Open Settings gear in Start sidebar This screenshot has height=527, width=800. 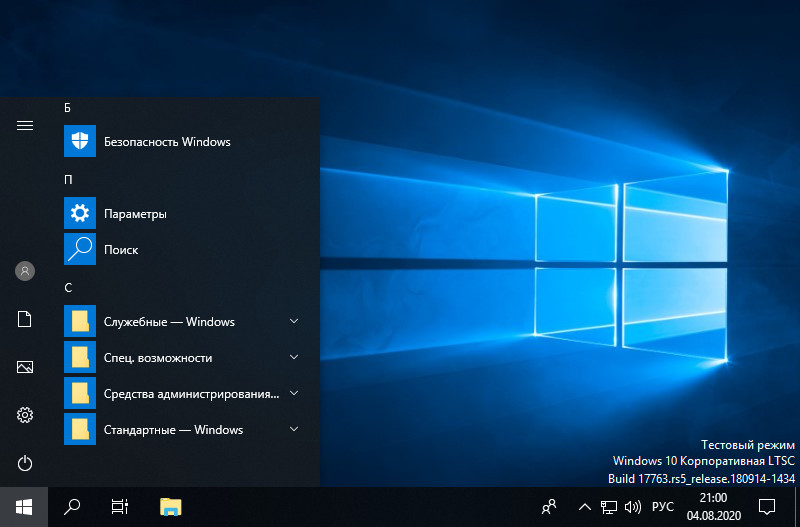[25, 415]
